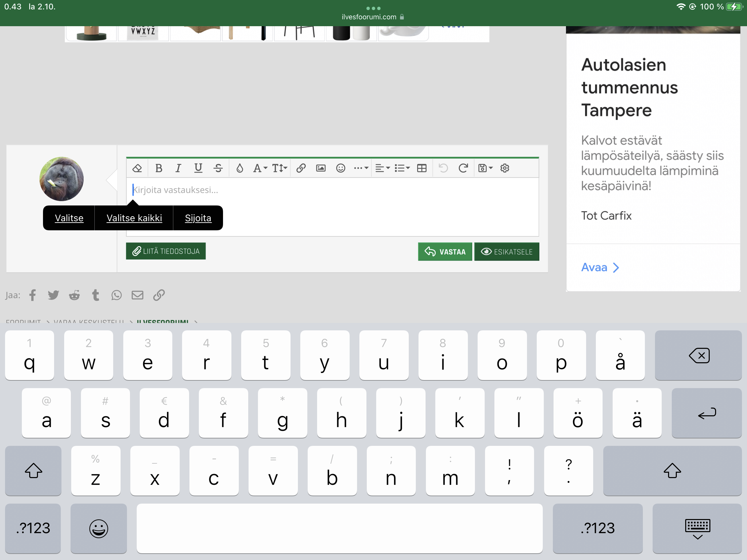
Task: Click the eraser remove-formatting icon
Action: tap(137, 168)
